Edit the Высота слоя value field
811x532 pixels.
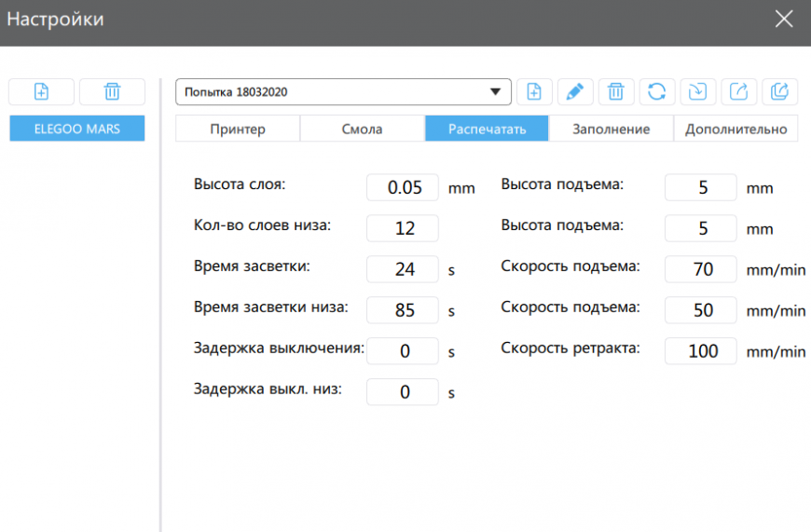(403, 187)
